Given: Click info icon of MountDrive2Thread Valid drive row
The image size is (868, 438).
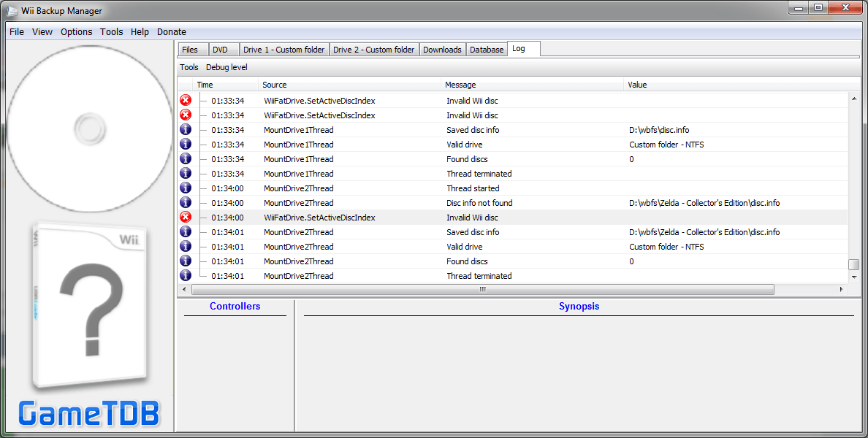Looking at the screenshot, I should (x=186, y=246).
